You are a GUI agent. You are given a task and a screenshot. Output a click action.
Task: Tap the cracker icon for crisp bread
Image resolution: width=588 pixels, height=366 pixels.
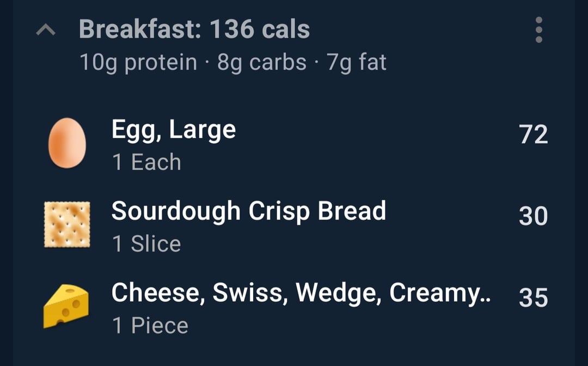(x=67, y=224)
